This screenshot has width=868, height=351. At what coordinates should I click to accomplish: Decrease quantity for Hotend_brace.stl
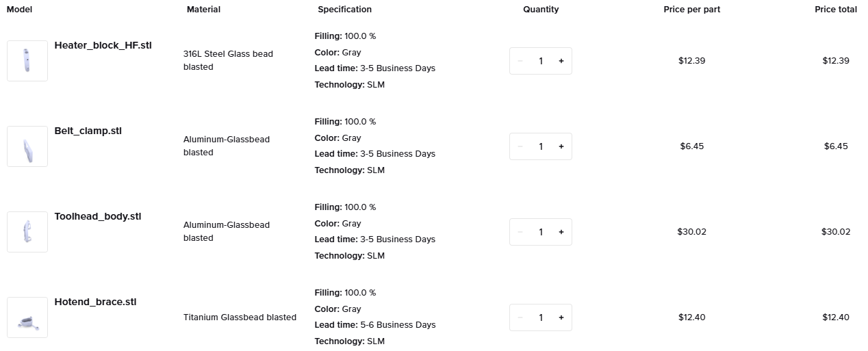coord(520,317)
